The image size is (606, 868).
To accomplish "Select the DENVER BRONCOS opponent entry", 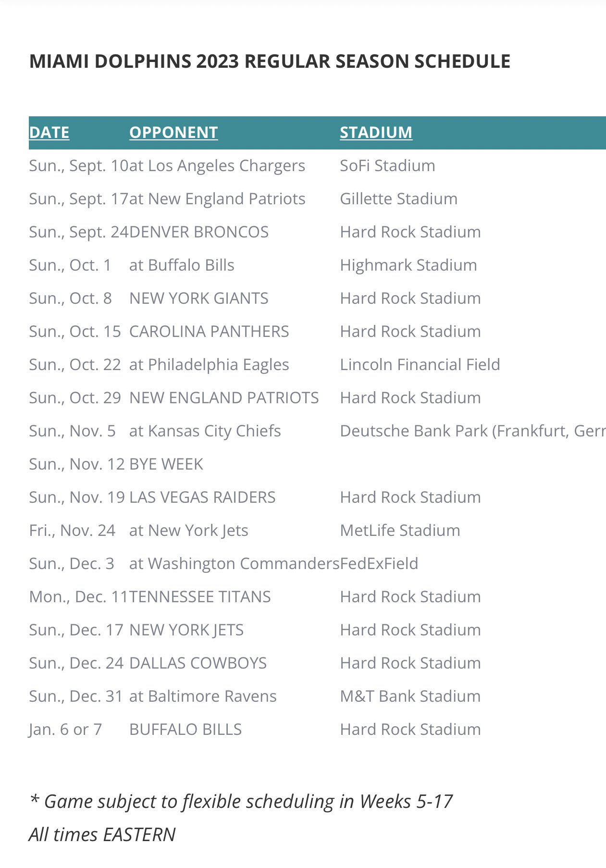I will click(x=199, y=232).
